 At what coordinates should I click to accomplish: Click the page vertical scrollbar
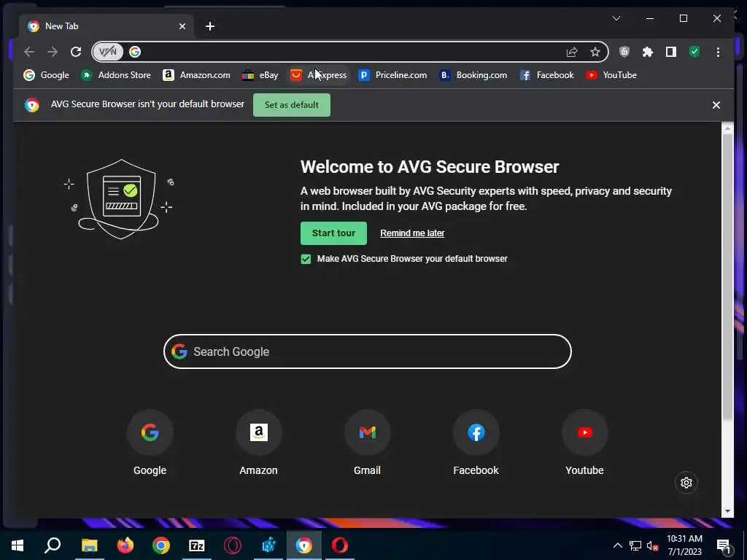(727, 277)
